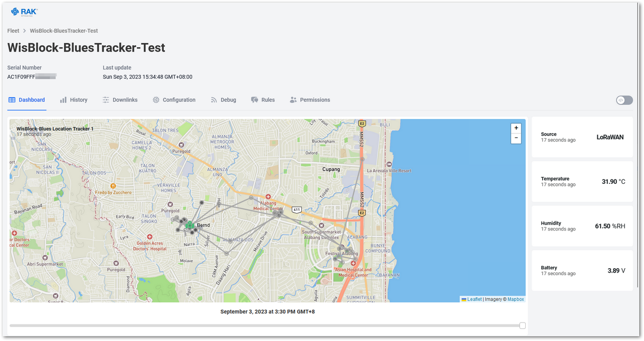Screen dimensions: 644x341
Task: Click the La Arevalo Ville Resort icon
Action: tap(389, 164)
